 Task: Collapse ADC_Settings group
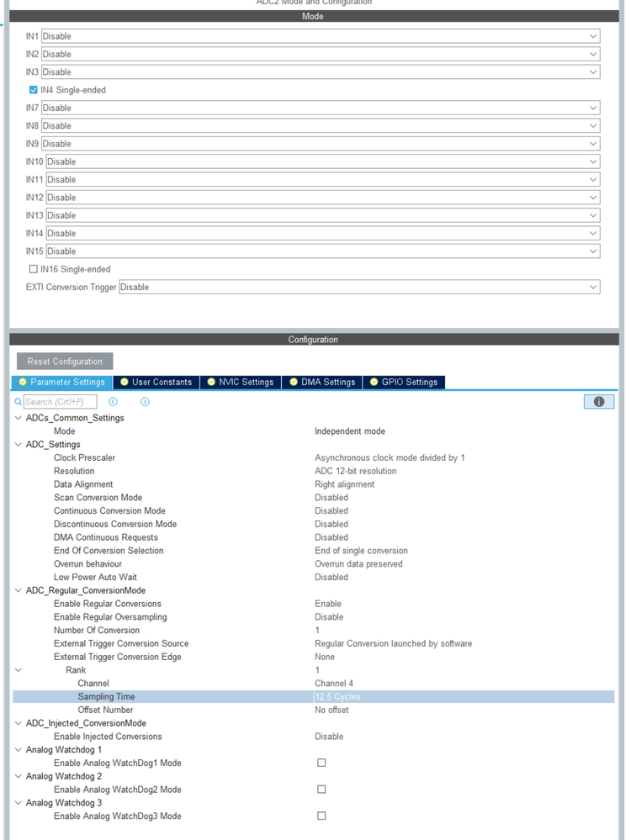19,445
